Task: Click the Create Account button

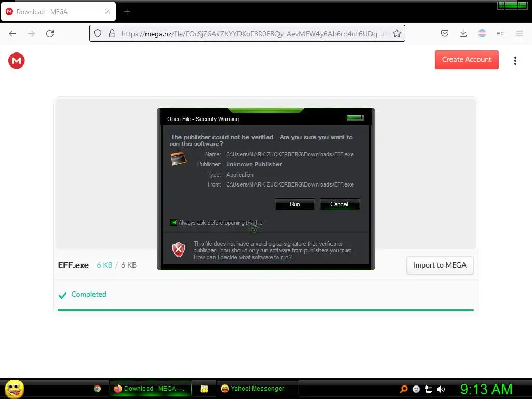Action: (467, 59)
